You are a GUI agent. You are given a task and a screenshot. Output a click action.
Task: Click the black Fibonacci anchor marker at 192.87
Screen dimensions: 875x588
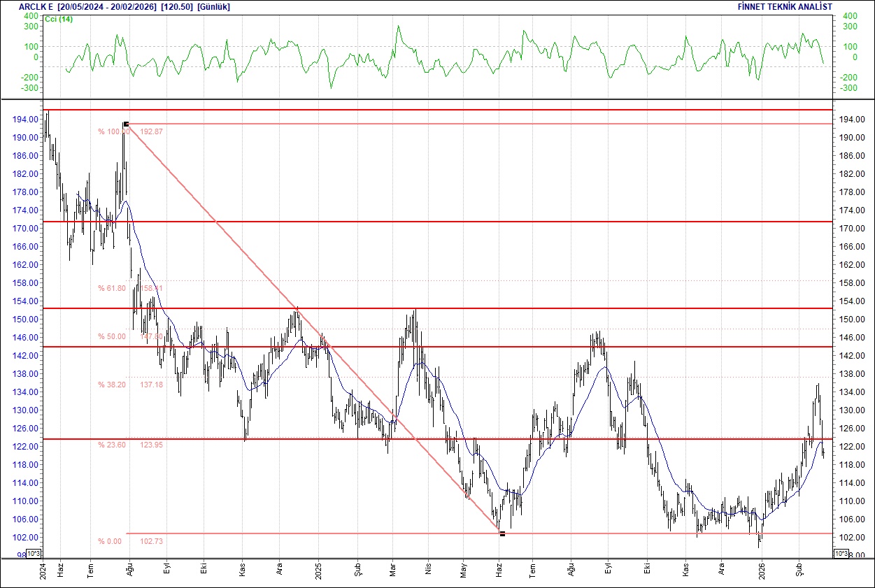(126, 123)
